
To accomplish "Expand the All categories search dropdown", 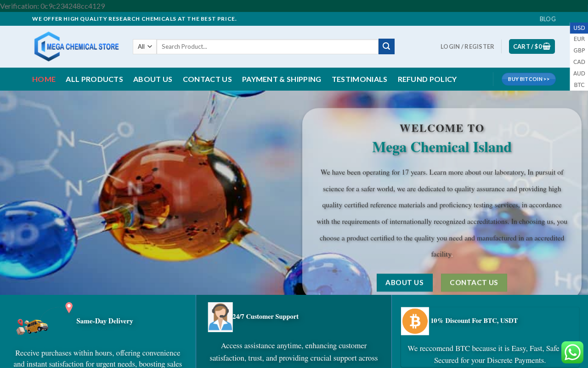I will point(145,46).
